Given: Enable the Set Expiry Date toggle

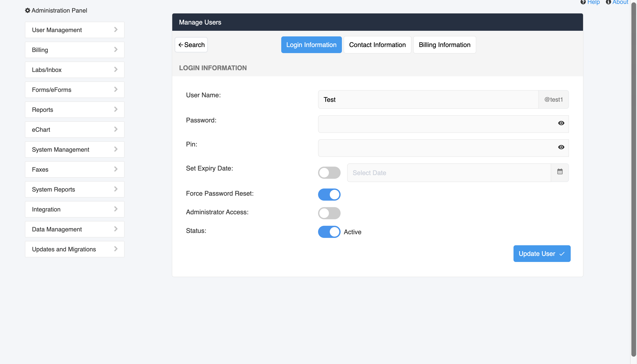Looking at the screenshot, I should coord(329,173).
